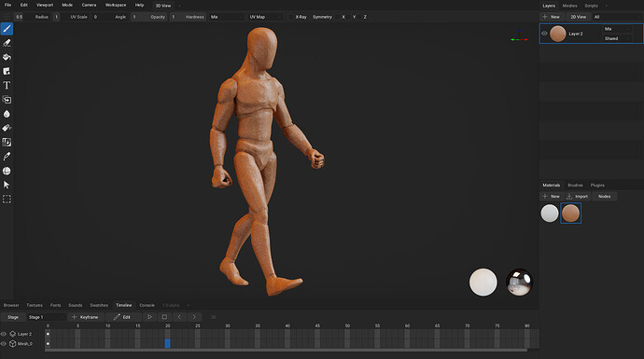The height and width of the screenshot is (359, 644).
Task: Open the 2D View button
Action: [x=578, y=17]
